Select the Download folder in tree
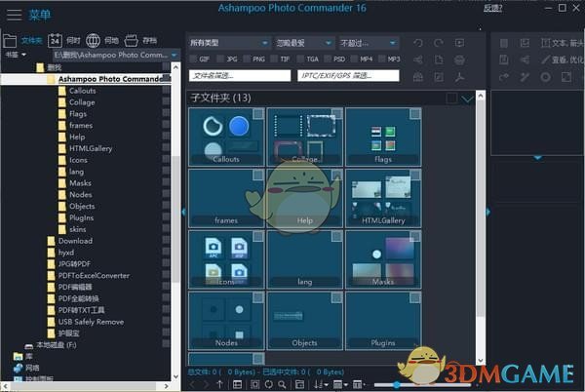The image size is (585, 392). click(75, 241)
